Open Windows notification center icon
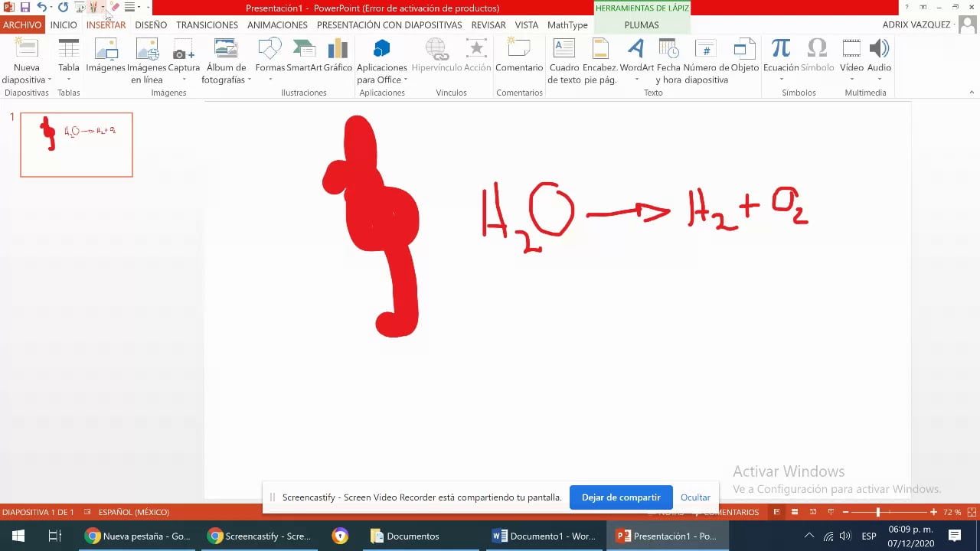 [955, 536]
